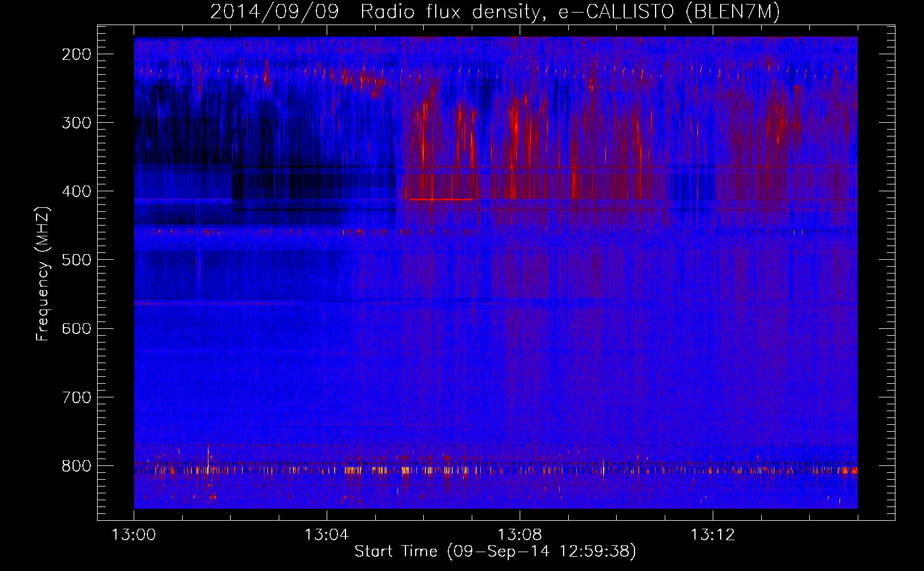924x571 pixels.
Task: Select the 700 frequency tick label
Action: tap(76, 397)
